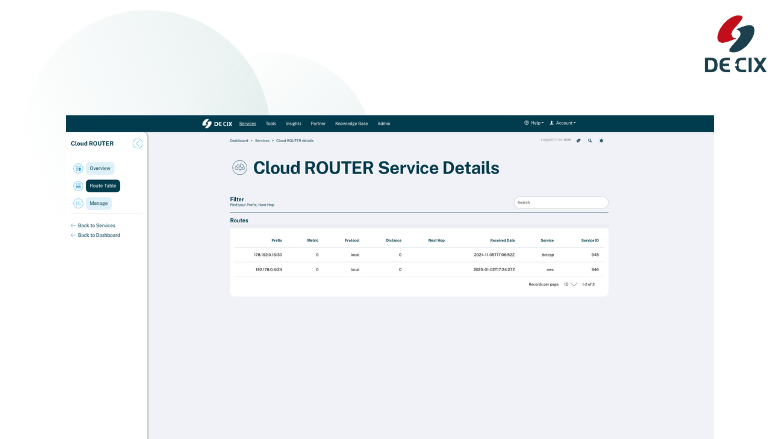Screen dimensions: 780x439
Task: Open the Partner menu
Action: tap(318, 124)
